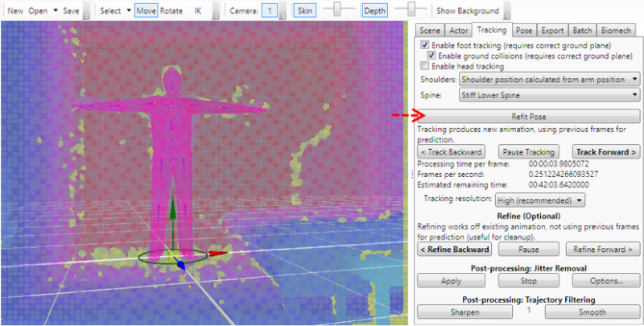Open the toolbar overflow after Camera
This screenshot has height=326, width=644.
(x=283, y=10)
